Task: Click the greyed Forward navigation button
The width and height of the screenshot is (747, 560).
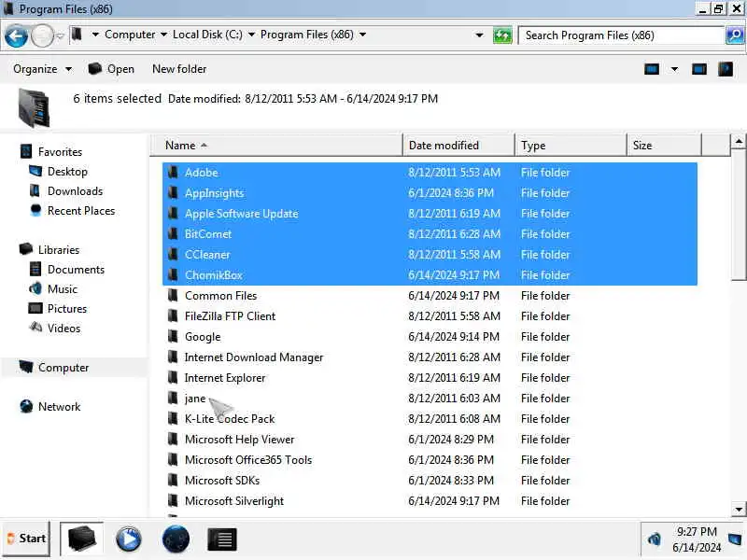Action: click(42, 36)
